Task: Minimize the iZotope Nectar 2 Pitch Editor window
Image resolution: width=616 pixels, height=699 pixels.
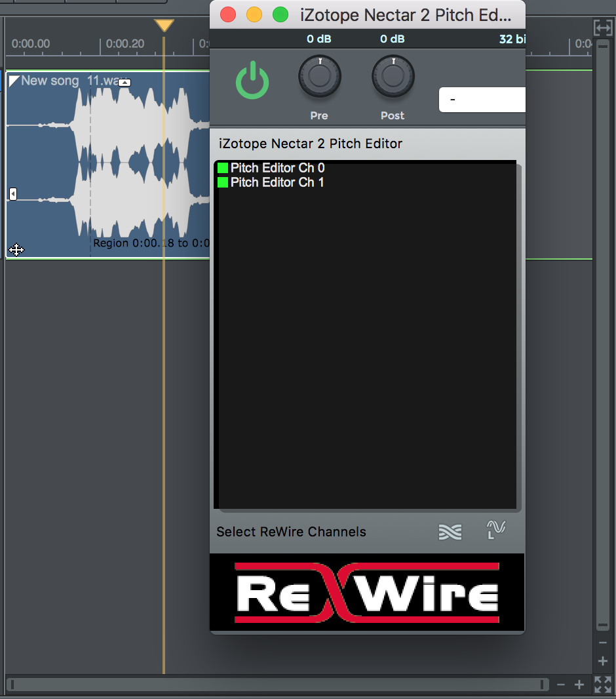Action: (254, 14)
